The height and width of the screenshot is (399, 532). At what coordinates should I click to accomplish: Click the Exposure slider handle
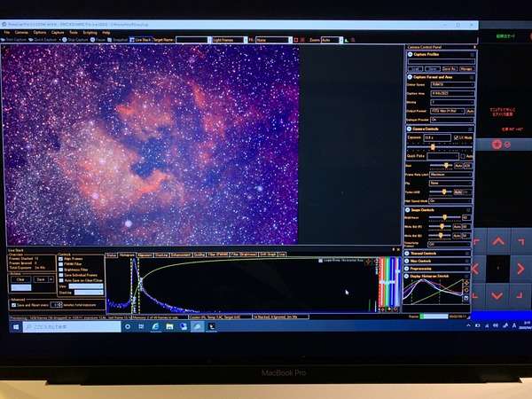433,147
